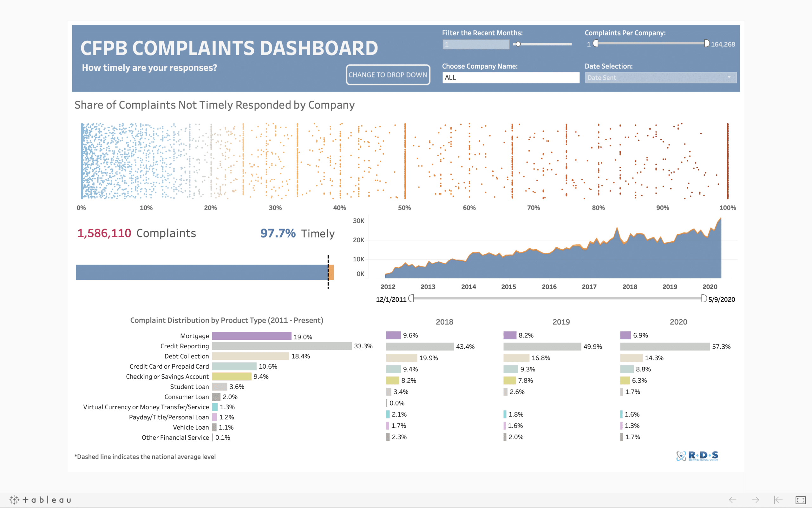Image resolution: width=812 pixels, height=508 pixels.
Task: Click the orange untimely bar segment
Action: point(331,272)
